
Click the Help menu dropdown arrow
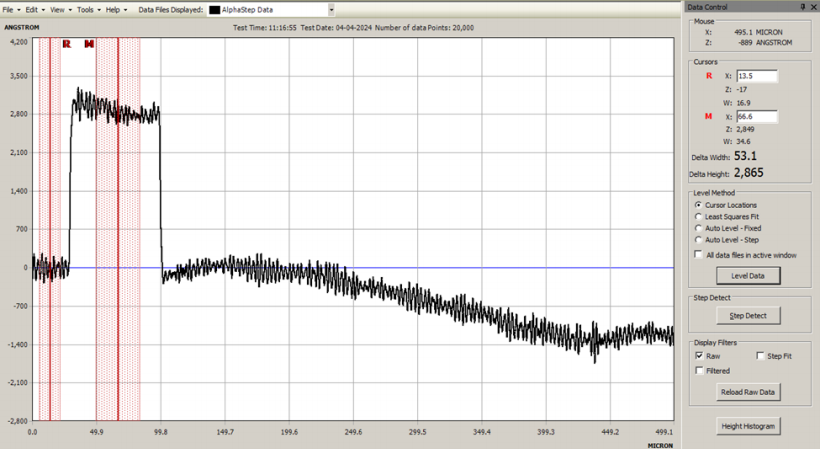pos(126,10)
